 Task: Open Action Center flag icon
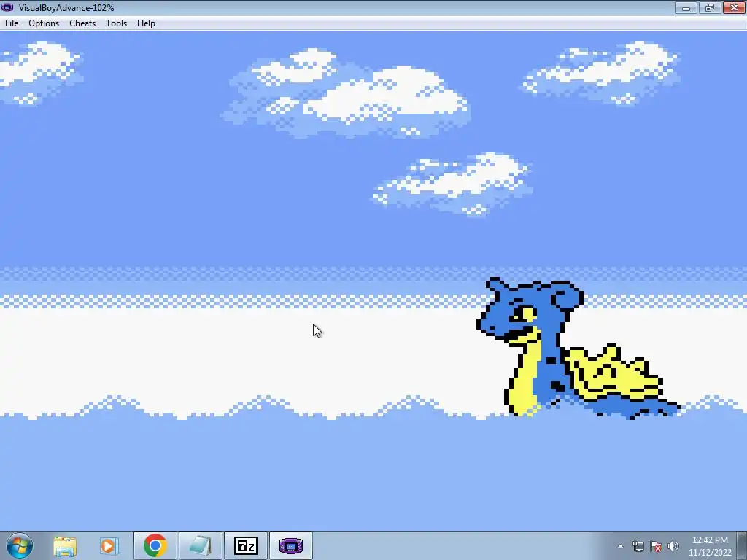656,546
